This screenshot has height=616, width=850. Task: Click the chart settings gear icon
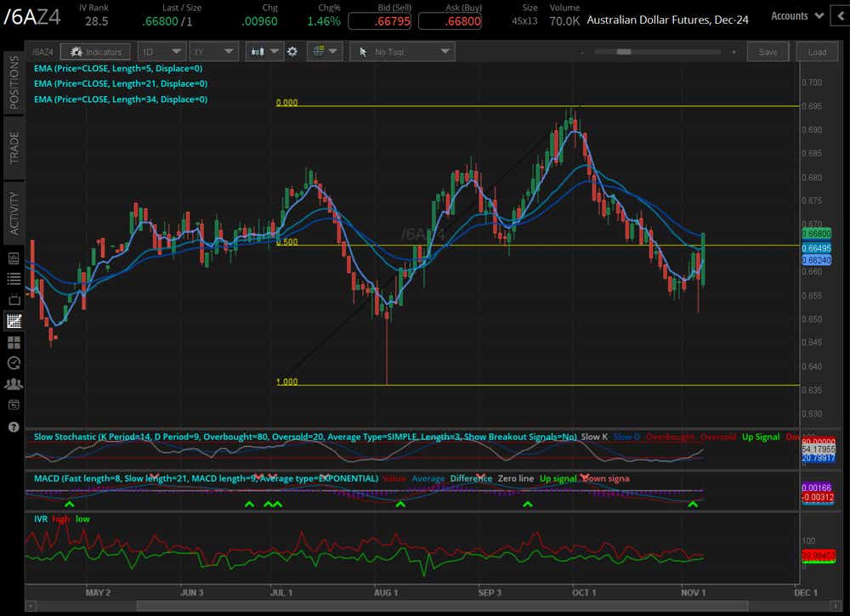292,52
